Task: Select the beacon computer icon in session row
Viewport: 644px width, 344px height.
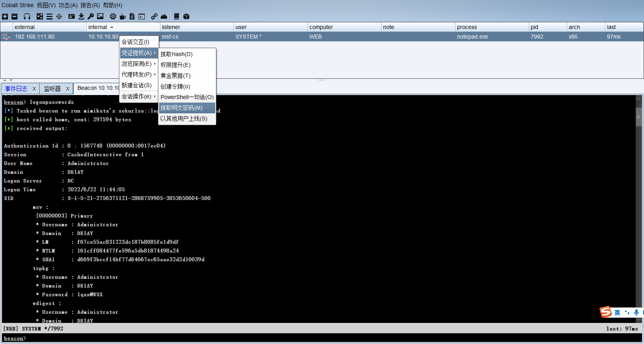Action: pyautogui.click(x=6, y=37)
